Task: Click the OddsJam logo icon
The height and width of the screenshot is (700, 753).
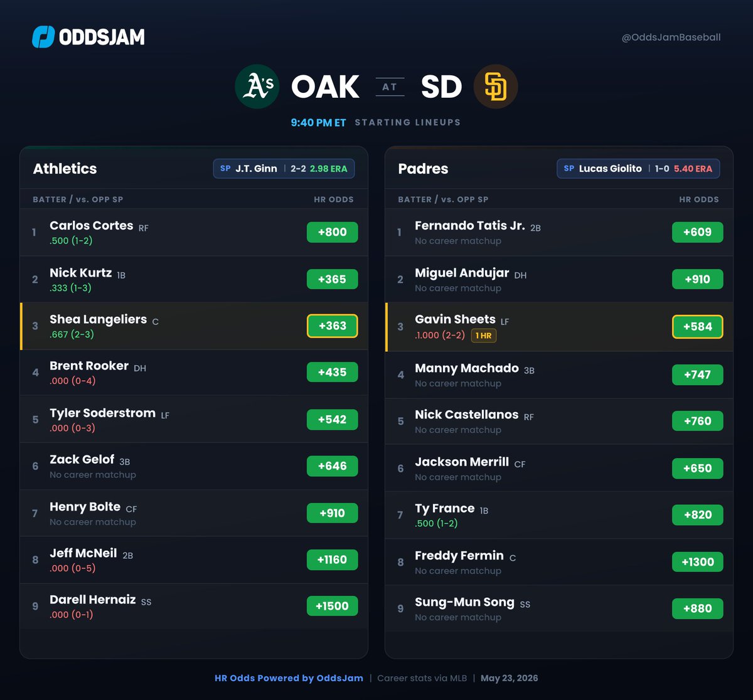Action: click(x=43, y=37)
